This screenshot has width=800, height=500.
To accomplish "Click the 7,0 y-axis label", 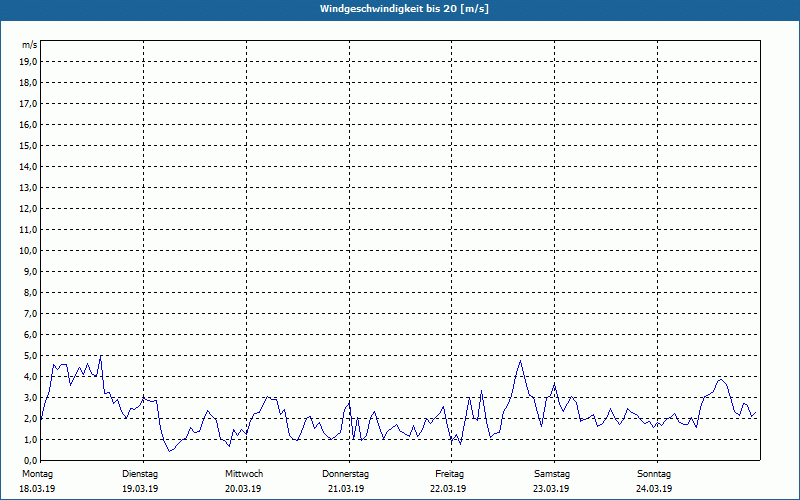I will coord(30,313).
